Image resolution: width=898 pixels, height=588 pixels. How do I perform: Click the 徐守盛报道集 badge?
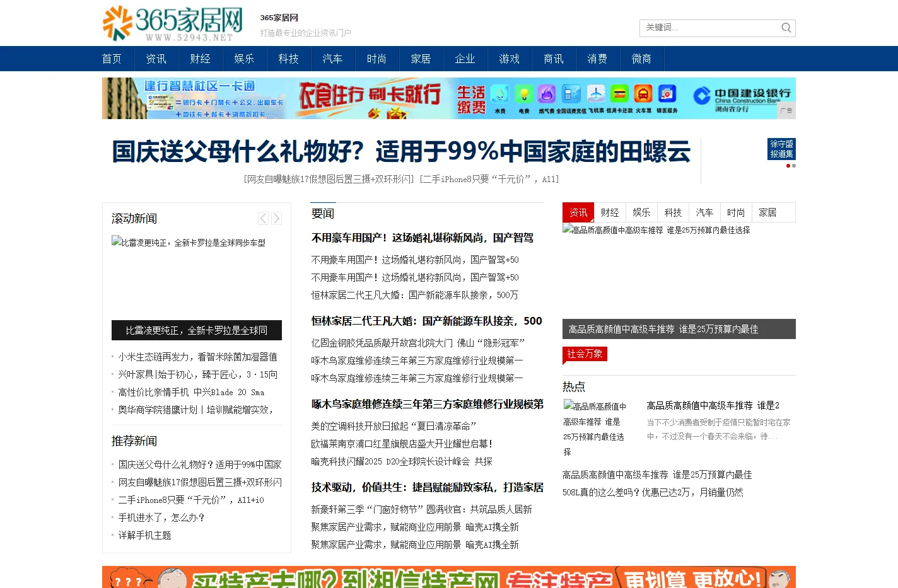pyautogui.click(x=781, y=149)
